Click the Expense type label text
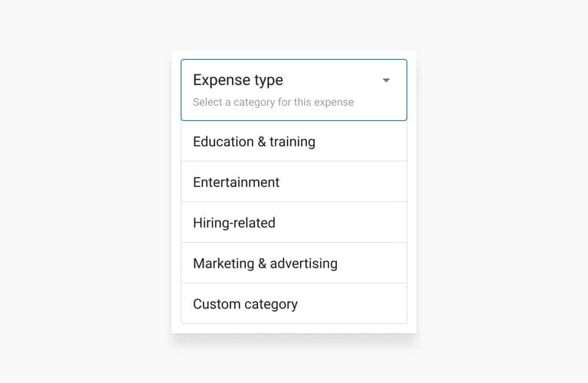588x383 pixels. [237, 80]
